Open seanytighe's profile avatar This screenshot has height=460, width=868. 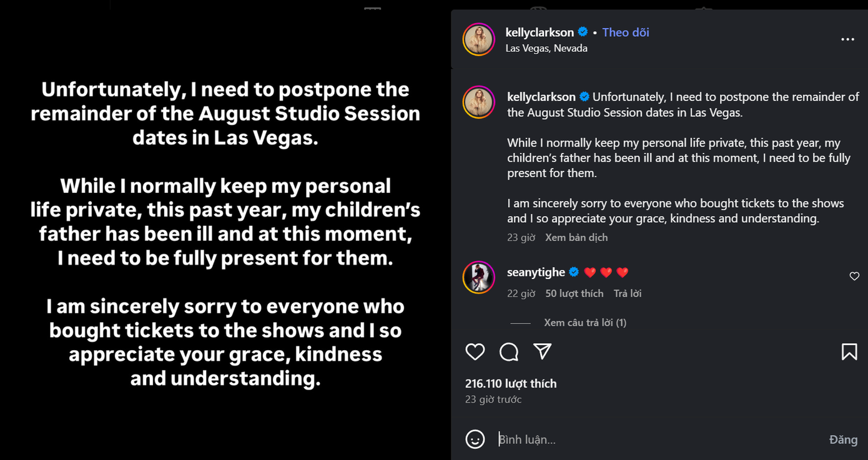478,277
